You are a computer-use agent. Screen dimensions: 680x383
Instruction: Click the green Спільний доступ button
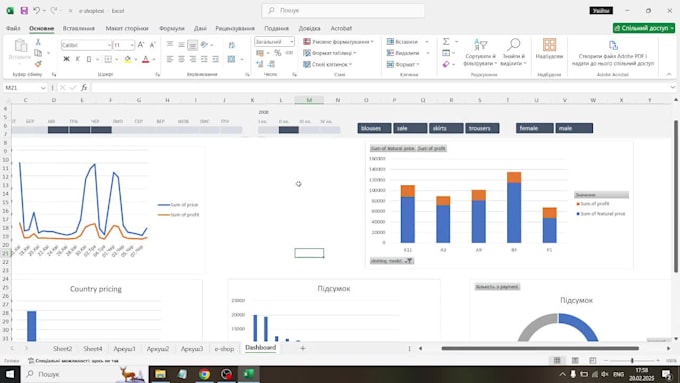click(x=644, y=28)
